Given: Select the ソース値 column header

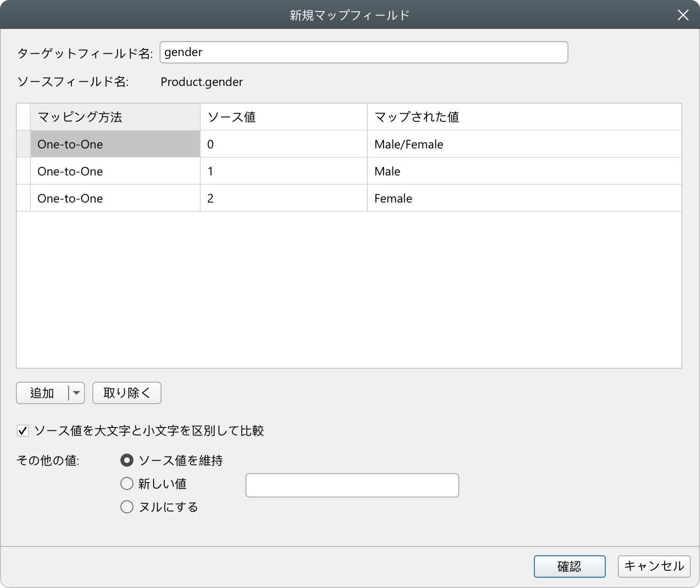Looking at the screenshot, I should pyautogui.click(x=284, y=117).
